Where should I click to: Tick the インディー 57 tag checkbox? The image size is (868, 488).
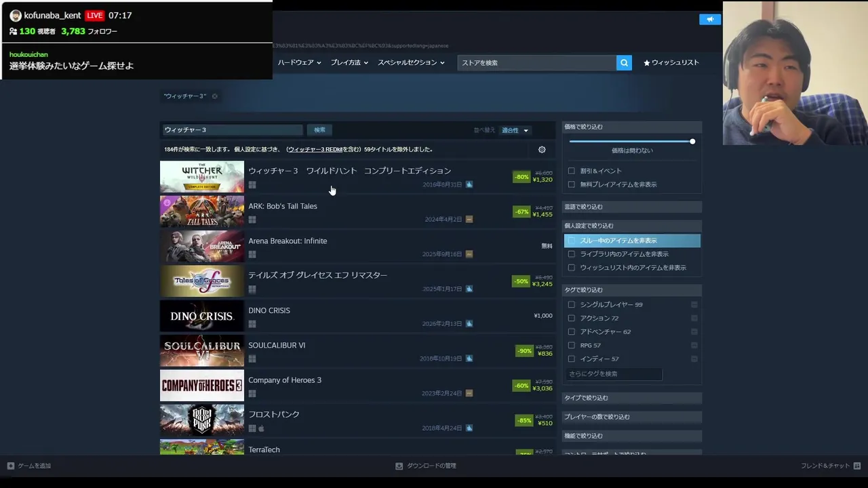[572, 359]
